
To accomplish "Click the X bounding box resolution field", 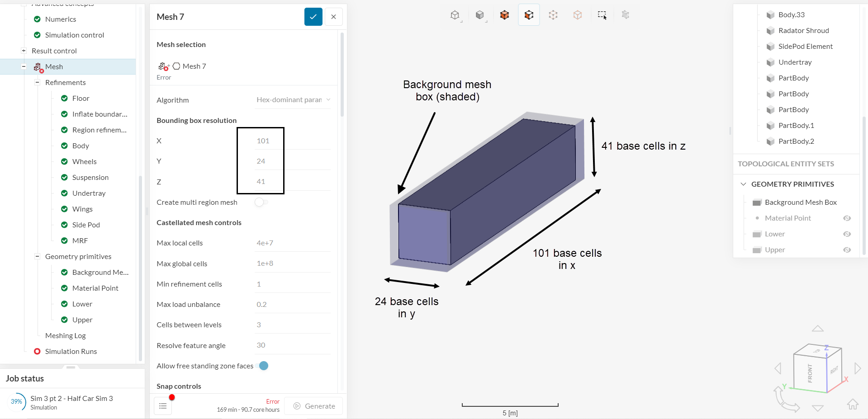I will click(x=293, y=141).
